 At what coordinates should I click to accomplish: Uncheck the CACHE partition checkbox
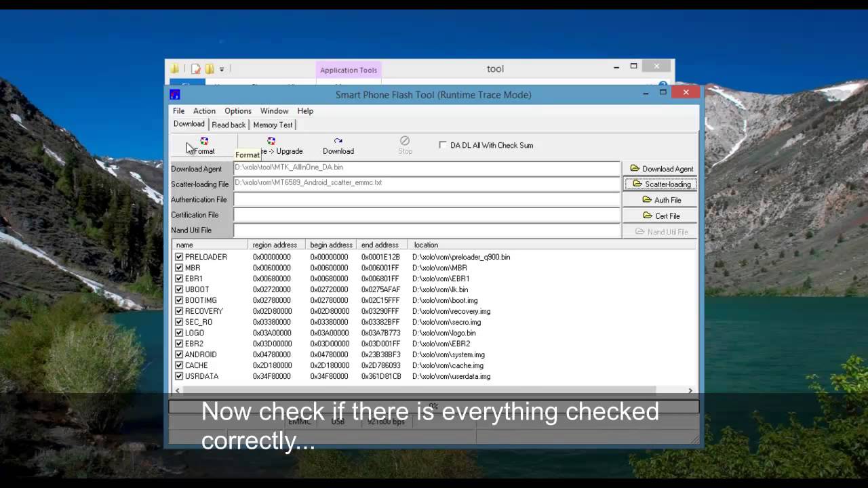(x=179, y=365)
